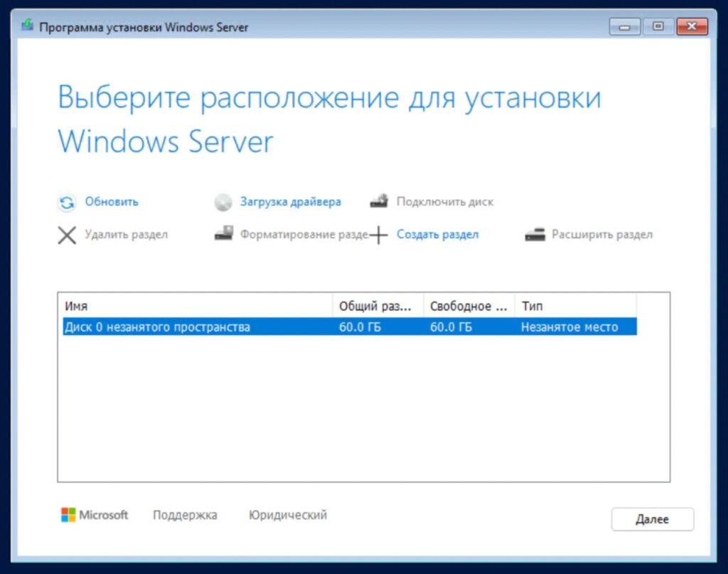Screen dimensions: 728x574
Task: Click the 60.0 ГБ total size cell
Action: click(x=360, y=327)
